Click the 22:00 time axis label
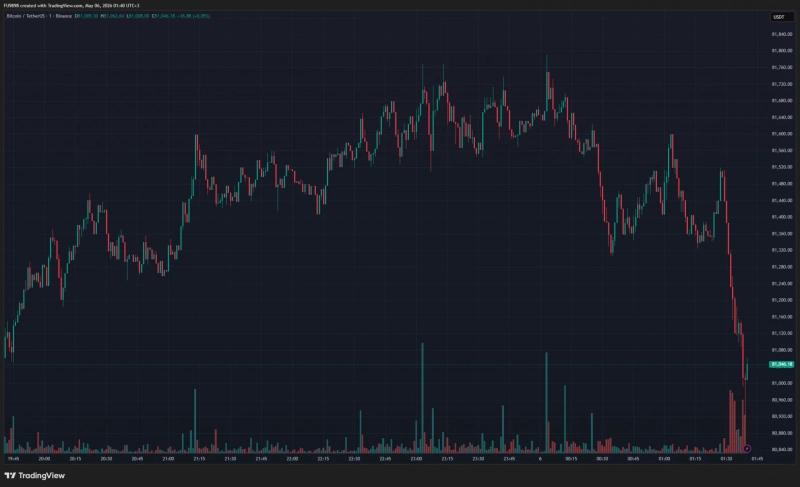The height and width of the screenshot is (487, 800). 292,459
